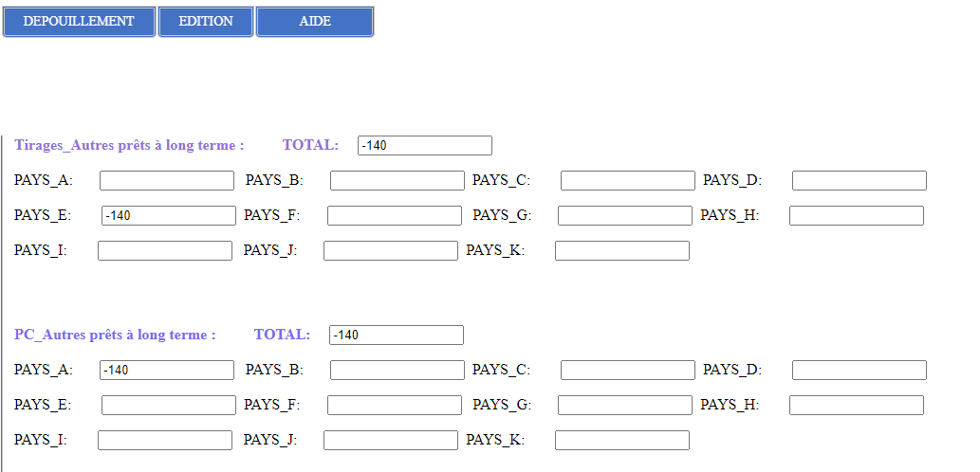Focus PAYS_K input in Tirages section

622,251
